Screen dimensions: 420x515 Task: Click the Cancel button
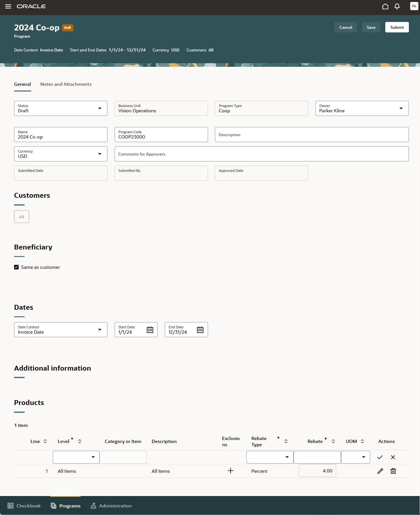346,28
